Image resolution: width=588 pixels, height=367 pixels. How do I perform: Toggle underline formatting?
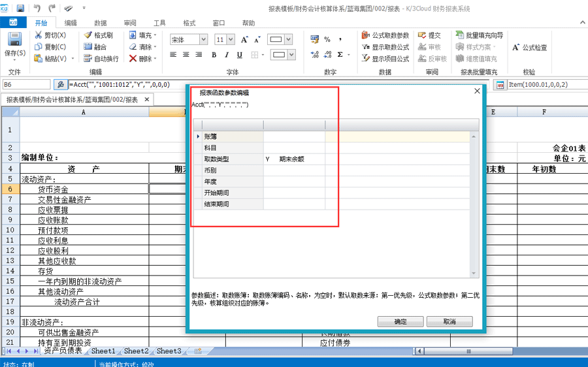[239, 55]
